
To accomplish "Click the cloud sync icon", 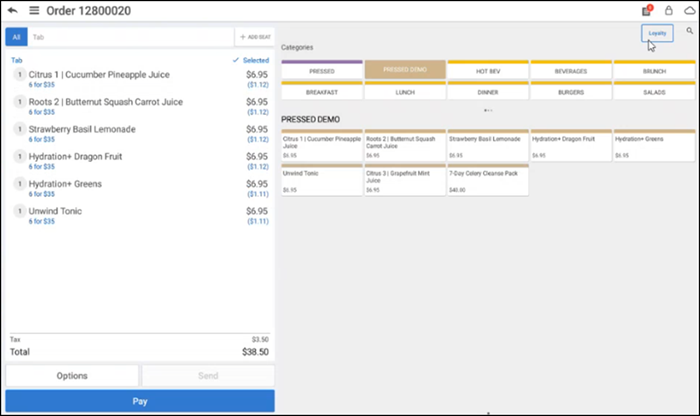I will tap(690, 10).
